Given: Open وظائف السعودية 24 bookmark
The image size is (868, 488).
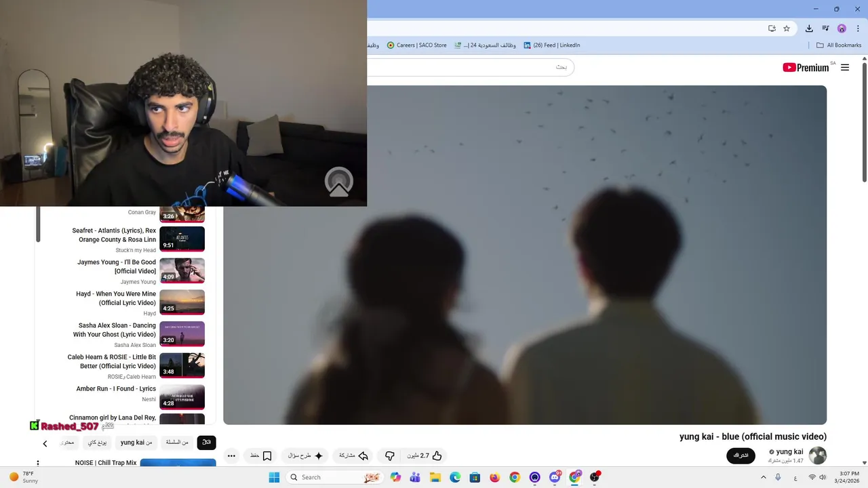Looking at the screenshot, I should (485, 45).
